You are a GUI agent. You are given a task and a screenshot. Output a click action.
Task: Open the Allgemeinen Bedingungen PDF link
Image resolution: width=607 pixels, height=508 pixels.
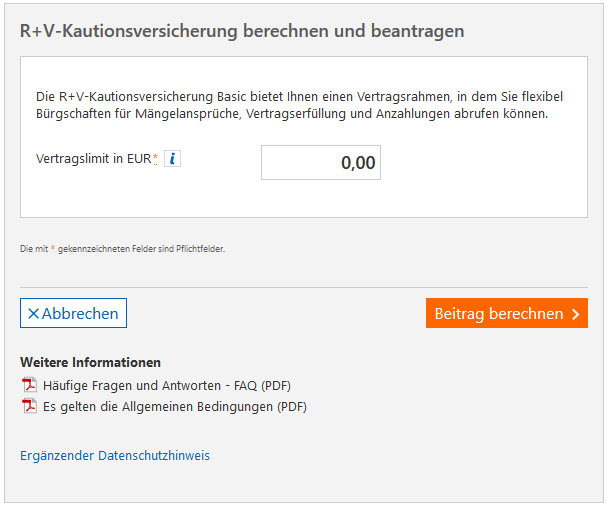174,407
